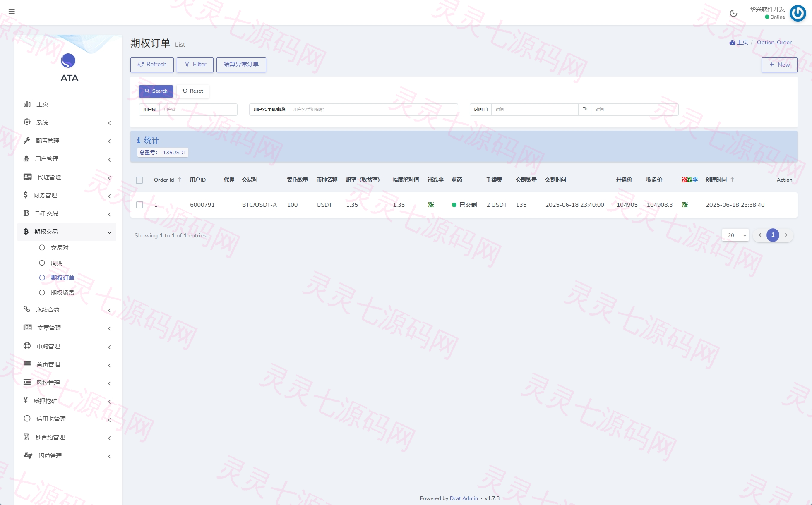Screen dimensions: 812x505
Task: Expand the 永续合约 menu chevron
Action: click(109, 311)
